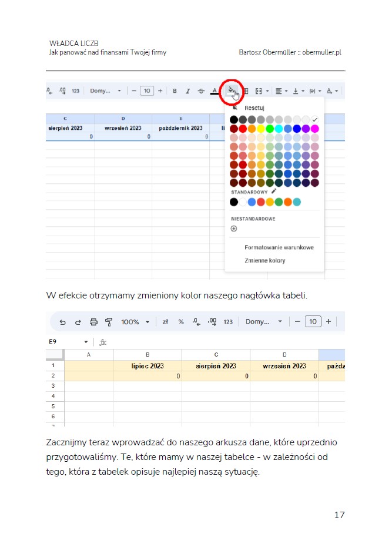The image size is (392, 554).
Task: Select the 'lipiec 2023' cell
Action: tap(148, 366)
